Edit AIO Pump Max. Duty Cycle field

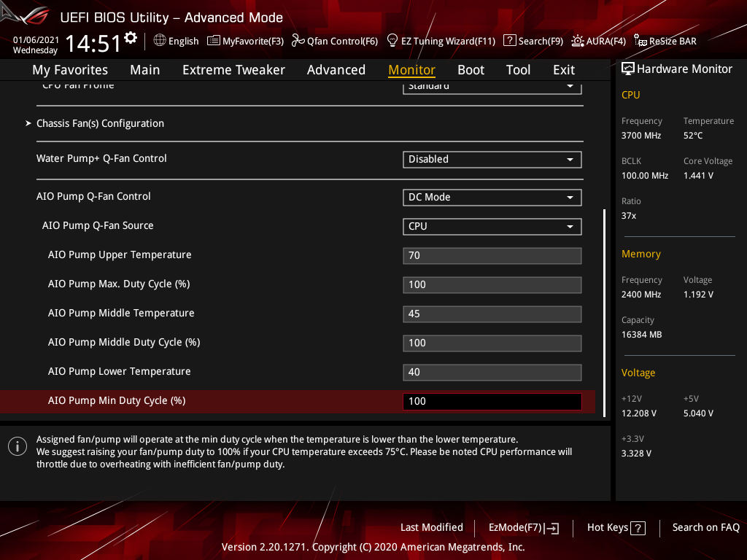(492, 285)
